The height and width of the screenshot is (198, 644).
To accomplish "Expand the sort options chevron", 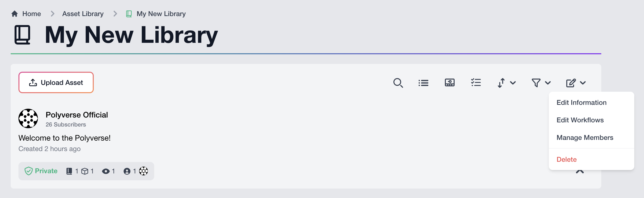I will 513,83.
